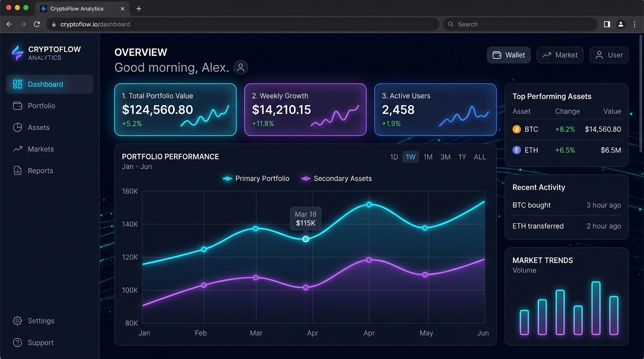Click the padlock site info icon
This screenshot has height=359, width=644.
pyautogui.click(x=54, y=24)
